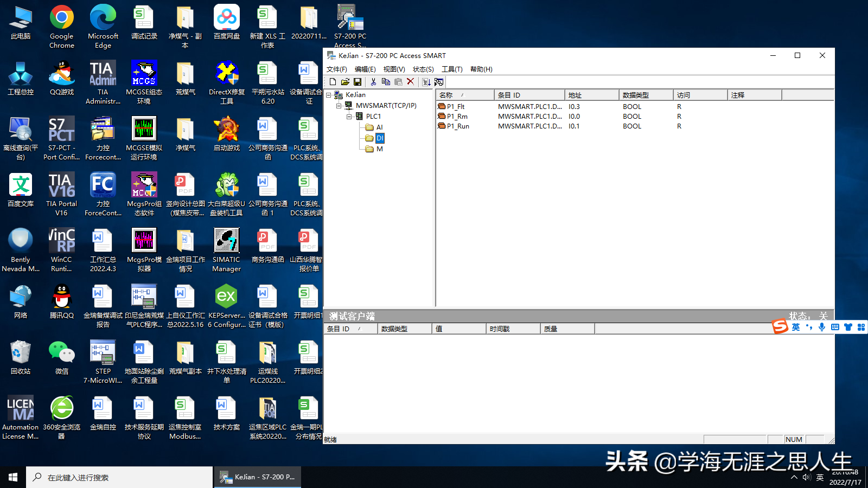The image size is (868, 488).
Task: Click the test client 值 column header
Action: point(459,329)
